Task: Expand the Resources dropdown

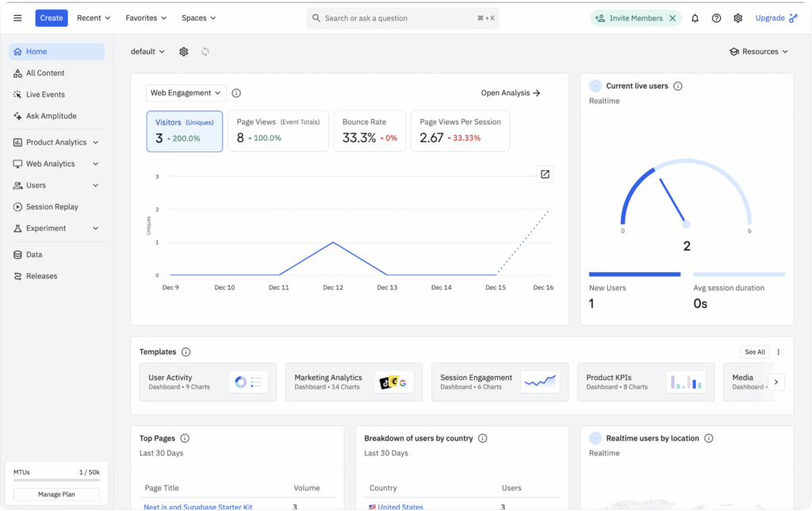Action: (x=758, y=51)
